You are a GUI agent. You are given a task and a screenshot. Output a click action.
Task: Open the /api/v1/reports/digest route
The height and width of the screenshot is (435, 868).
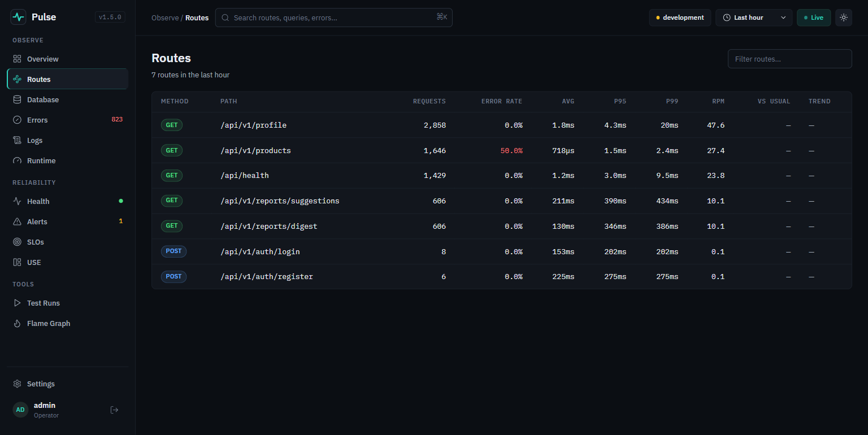501,226
